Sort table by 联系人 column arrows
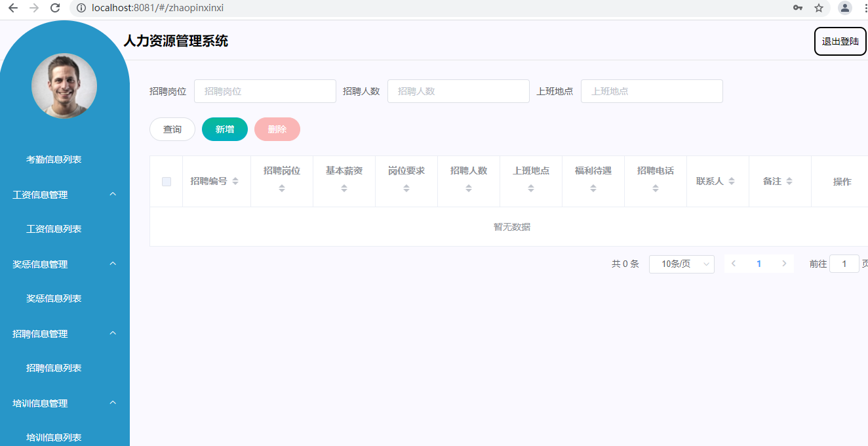The height and width of the screenshot is (446, 868). point(732,182)
